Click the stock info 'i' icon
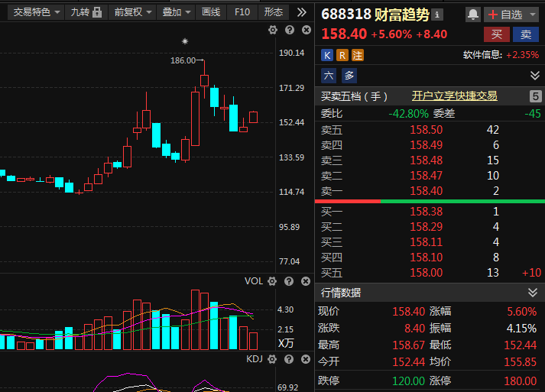This screenshot has width=545, height=392. pyautogui.click(x=437, y=15)
